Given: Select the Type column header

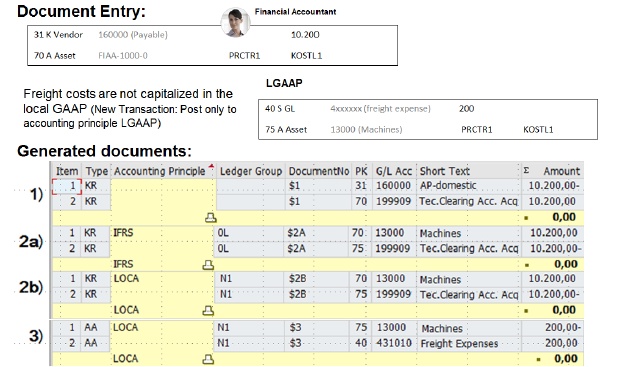Looking at the screenshot, I should (x=97, y=171).
